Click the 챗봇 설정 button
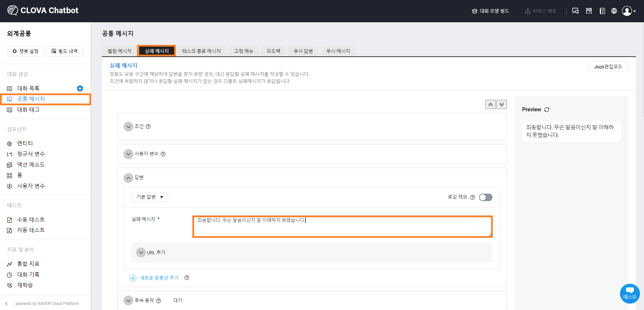This screenshot has width=644, height=310. pyautogui.click(x=25, y=51)
